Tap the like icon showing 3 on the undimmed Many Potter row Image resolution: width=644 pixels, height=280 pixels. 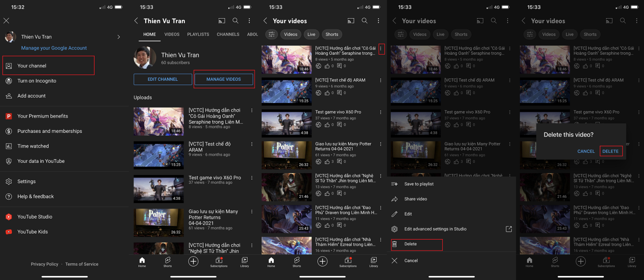point(327,162)
